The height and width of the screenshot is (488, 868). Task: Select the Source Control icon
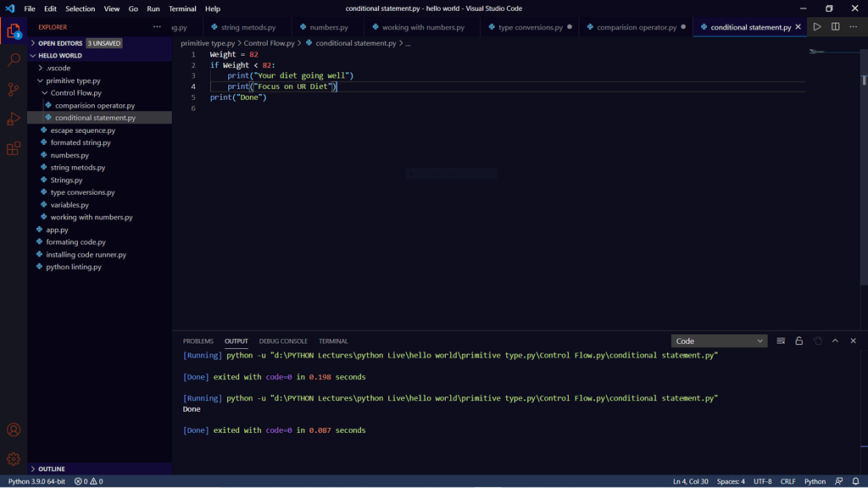[14, 89]
